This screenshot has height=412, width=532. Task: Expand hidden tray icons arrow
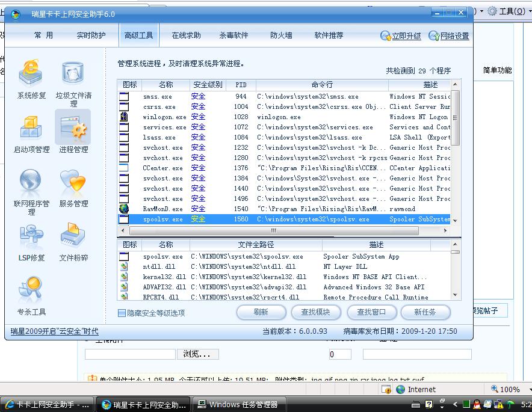tap(456, 404)
